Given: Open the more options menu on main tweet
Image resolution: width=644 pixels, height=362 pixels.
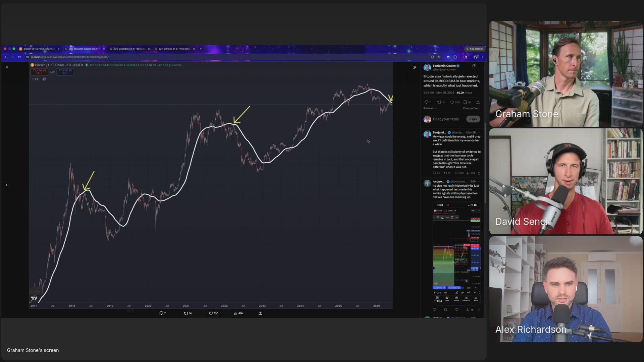Looking at the screenshot, I should 479,66.
